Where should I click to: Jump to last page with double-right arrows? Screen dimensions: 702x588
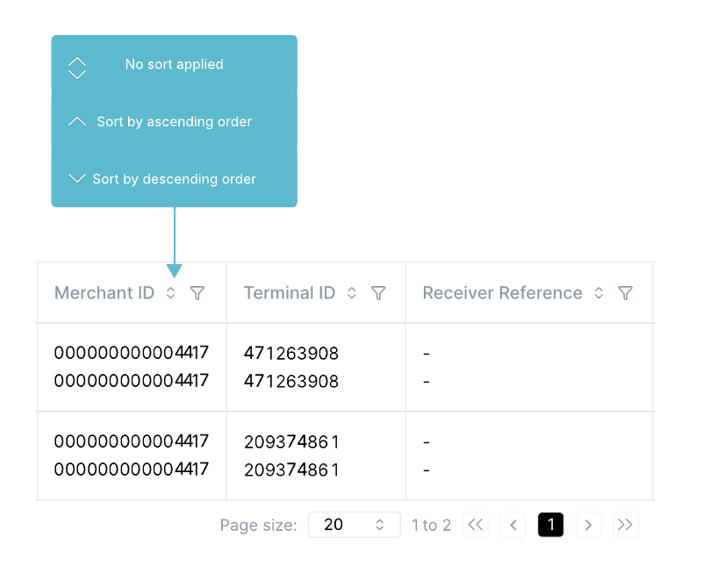[626, 525]
